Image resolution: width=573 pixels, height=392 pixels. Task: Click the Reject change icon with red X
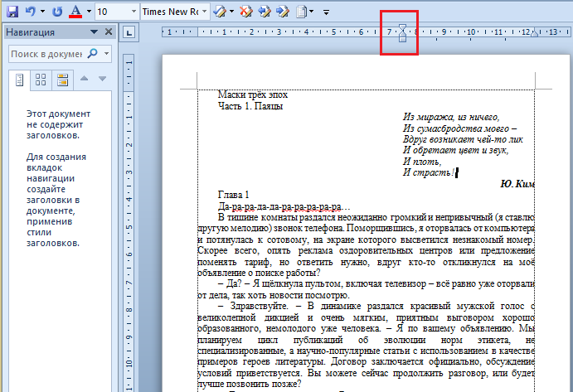click(x=245, y=12)
